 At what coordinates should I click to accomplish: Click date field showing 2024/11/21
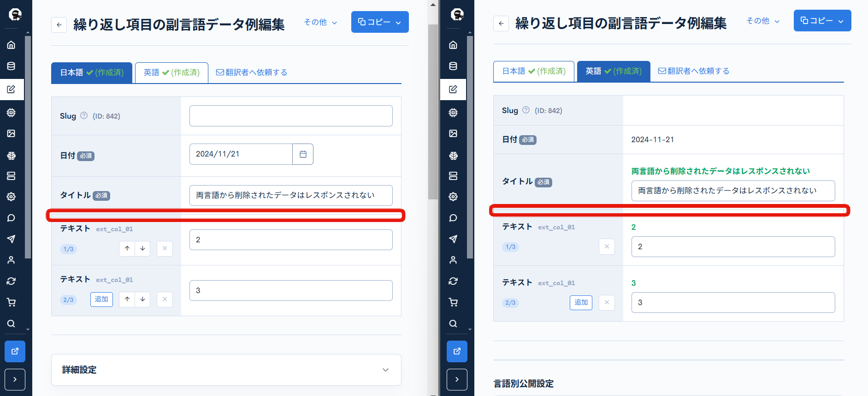(x=241, y=154)
